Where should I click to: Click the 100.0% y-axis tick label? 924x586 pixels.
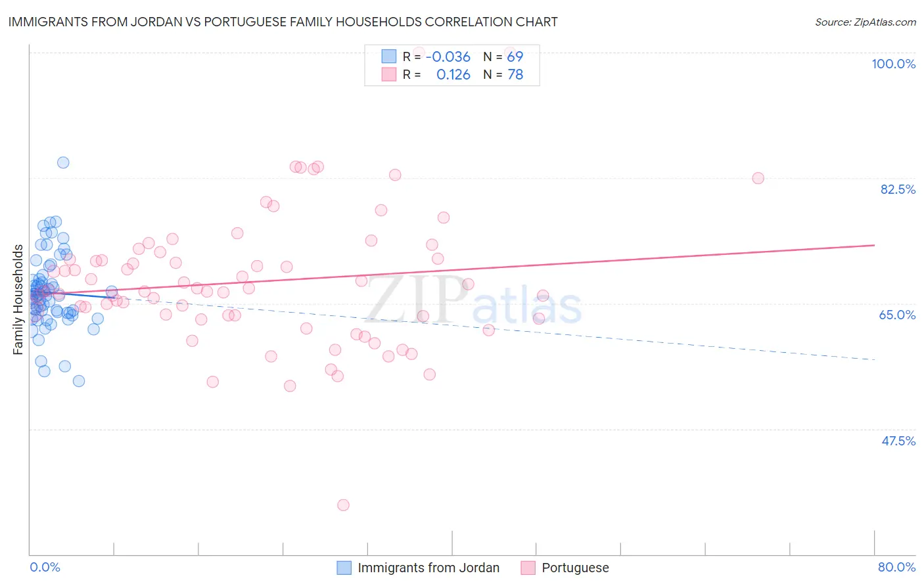(893, 64)
